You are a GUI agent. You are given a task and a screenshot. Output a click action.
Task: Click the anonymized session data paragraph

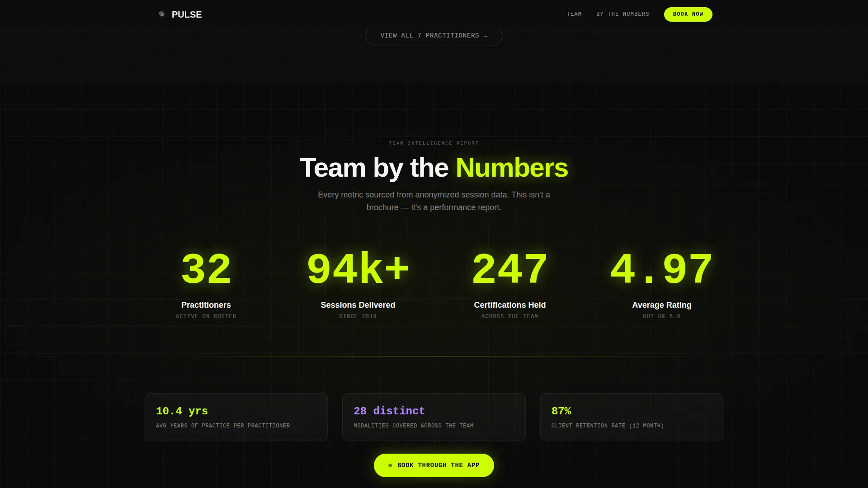pyautogui.click(x=434, y=201)
